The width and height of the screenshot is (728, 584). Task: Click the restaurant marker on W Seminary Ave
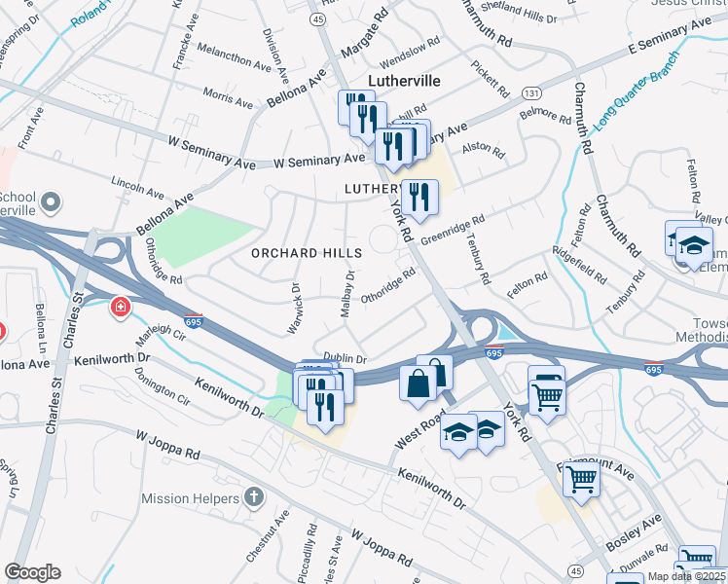point(394,148)
